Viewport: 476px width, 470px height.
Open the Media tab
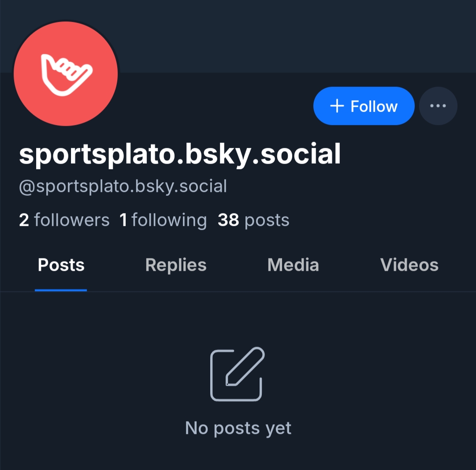[293, 265]
